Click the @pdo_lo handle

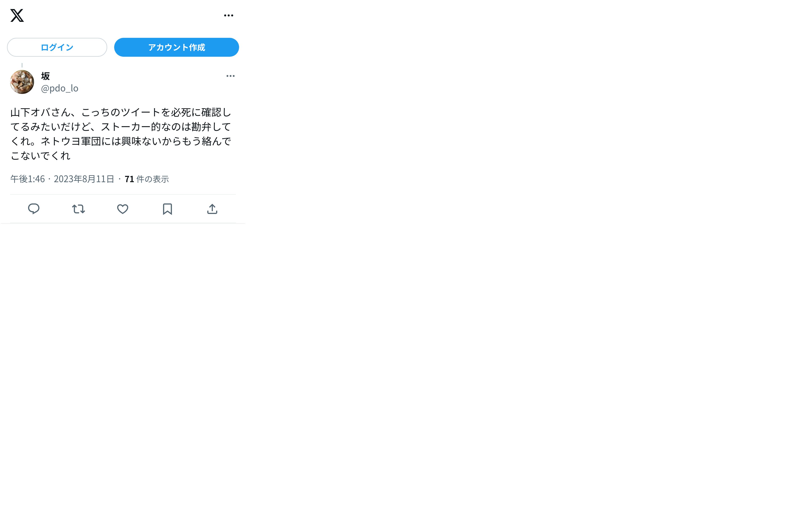[x=60, y=88]
